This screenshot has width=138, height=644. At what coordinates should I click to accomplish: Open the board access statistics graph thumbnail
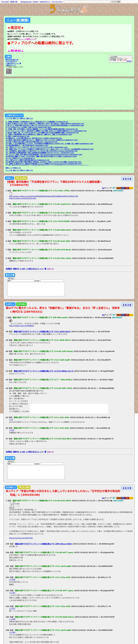[x=120, y=59]
